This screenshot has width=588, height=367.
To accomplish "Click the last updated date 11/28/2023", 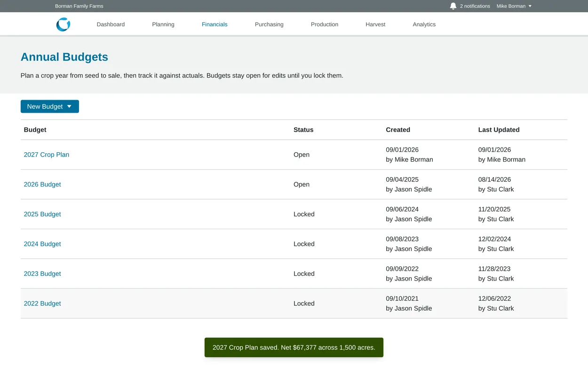I will (494, 269).
